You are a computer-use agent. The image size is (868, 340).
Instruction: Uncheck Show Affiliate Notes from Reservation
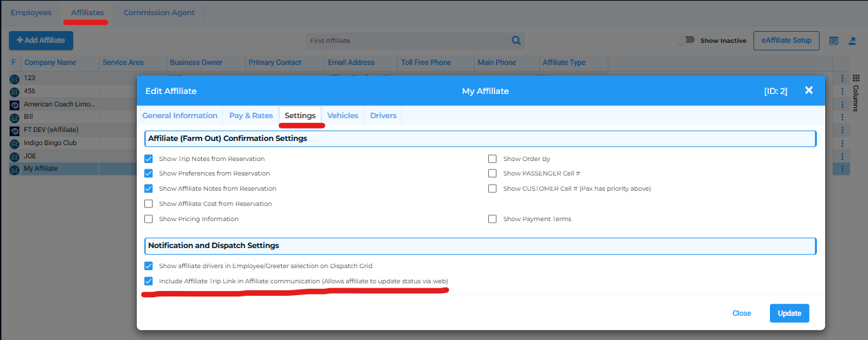(148, 189)
